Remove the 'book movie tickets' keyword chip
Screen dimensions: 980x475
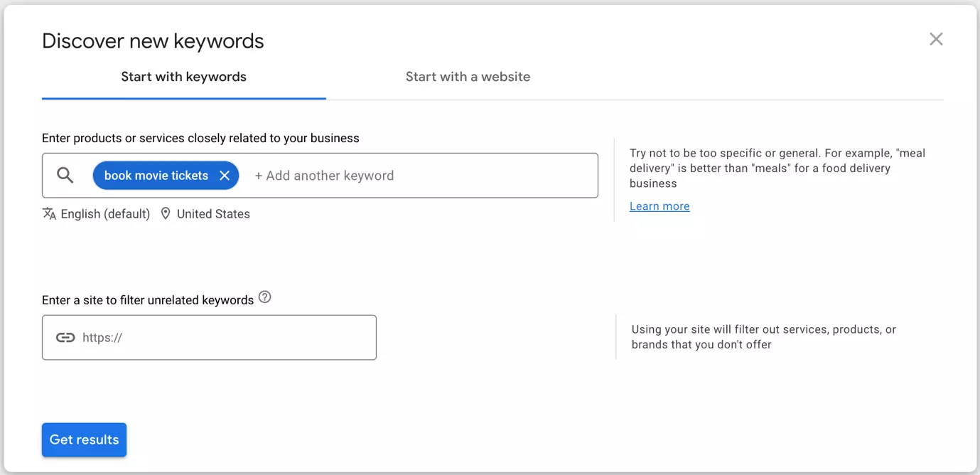click(x=225, y=176)
